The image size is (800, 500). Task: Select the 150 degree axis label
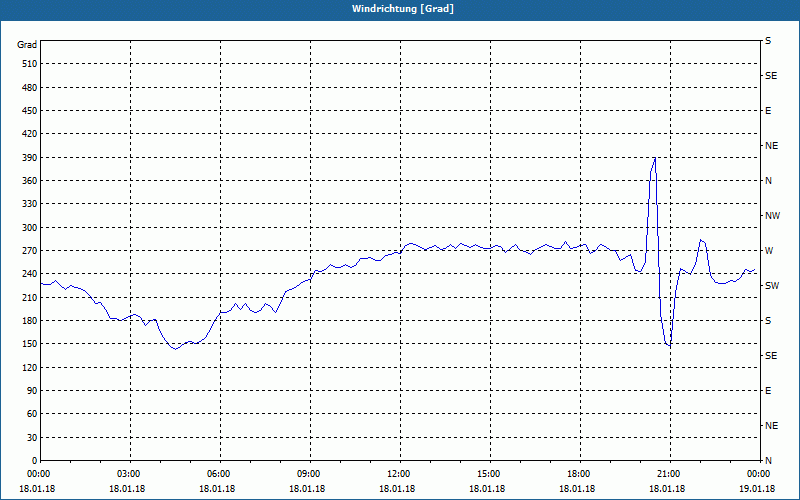click(x=30, y=344)
